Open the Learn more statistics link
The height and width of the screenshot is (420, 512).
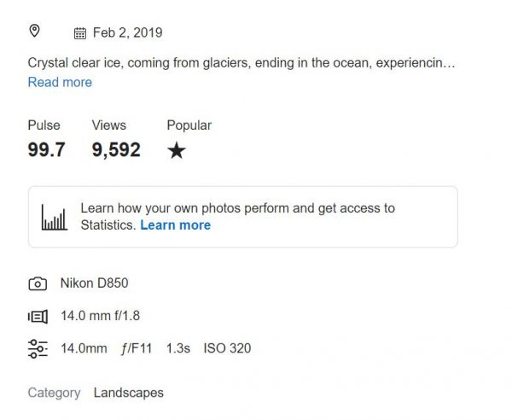pos(175,225)
